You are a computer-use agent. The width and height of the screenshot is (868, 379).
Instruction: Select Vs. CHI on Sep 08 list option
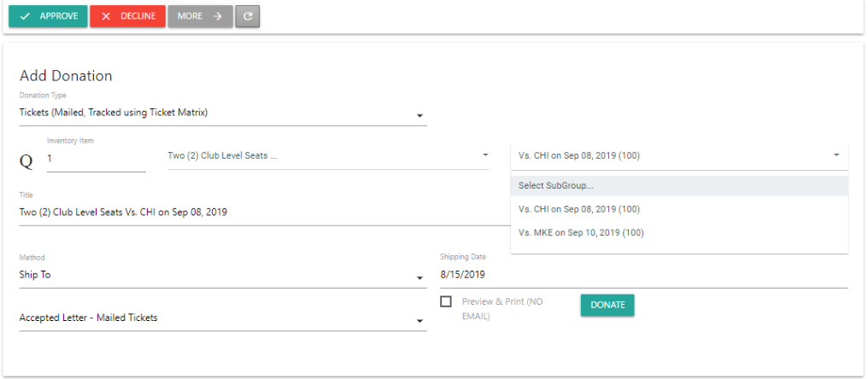[x=579, y=209]
